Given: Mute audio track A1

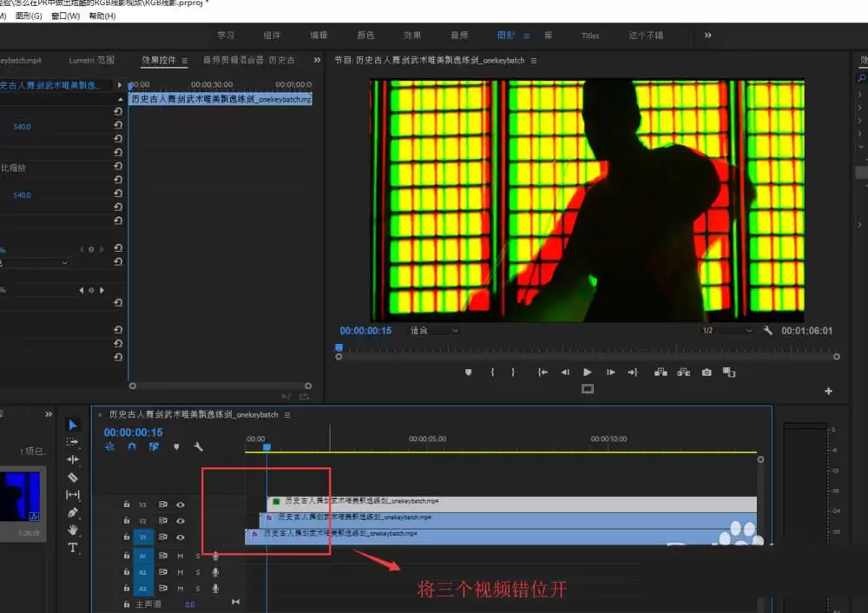Looking at the screenshot, I should [180, 556].
